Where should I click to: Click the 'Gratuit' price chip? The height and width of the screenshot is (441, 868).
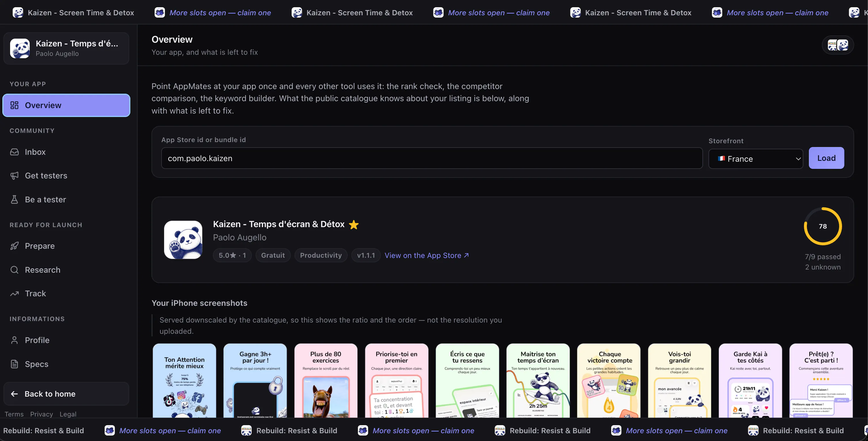pos(273,255)
